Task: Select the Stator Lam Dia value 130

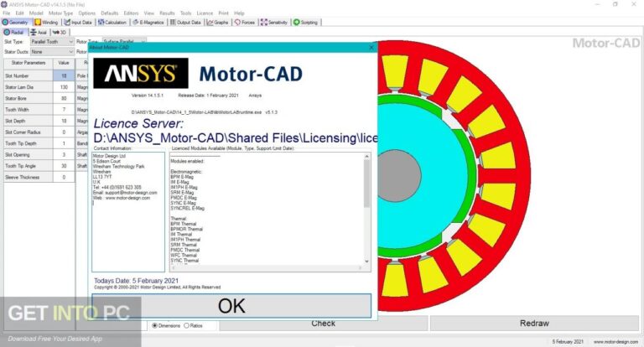Action: pyautogui.click(x=64, y=87)
